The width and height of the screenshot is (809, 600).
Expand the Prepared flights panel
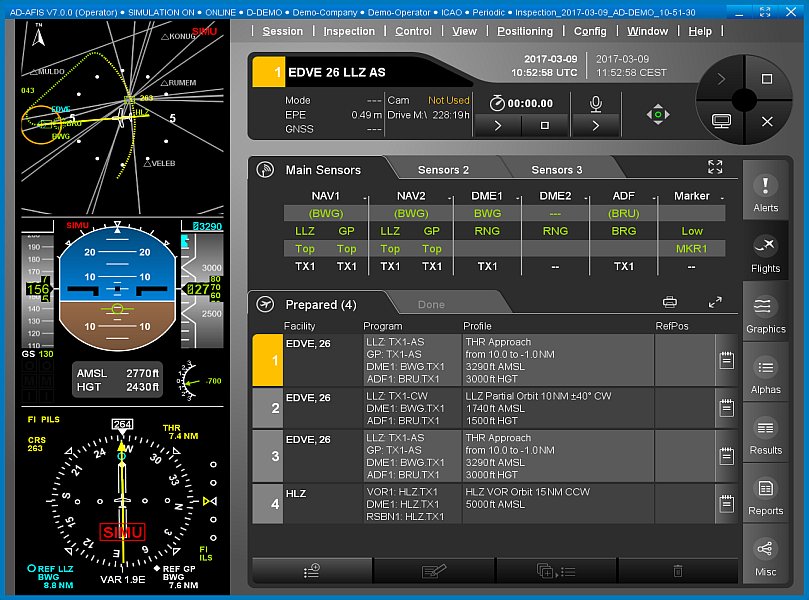click(715, 302)
